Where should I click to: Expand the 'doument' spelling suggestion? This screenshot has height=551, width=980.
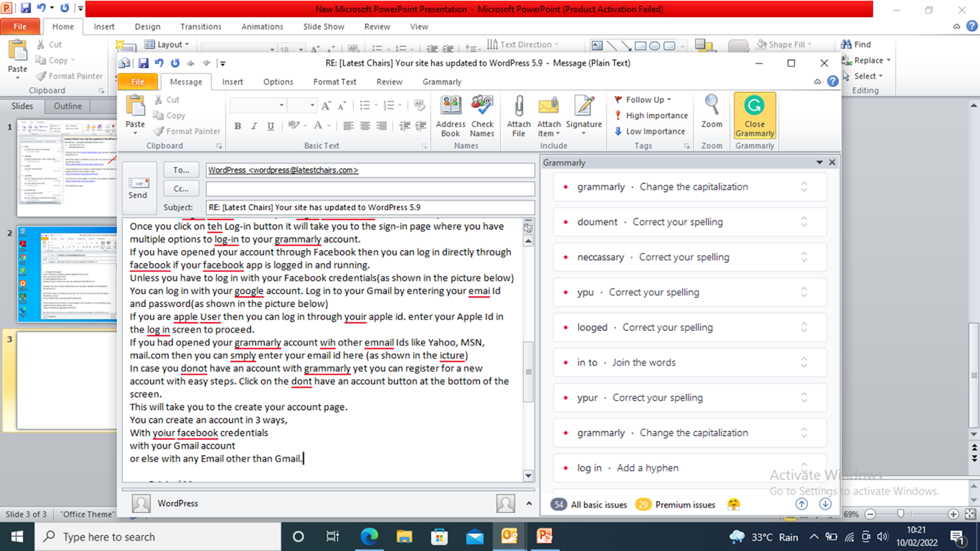pyautogui.click(x=804, y=222)
